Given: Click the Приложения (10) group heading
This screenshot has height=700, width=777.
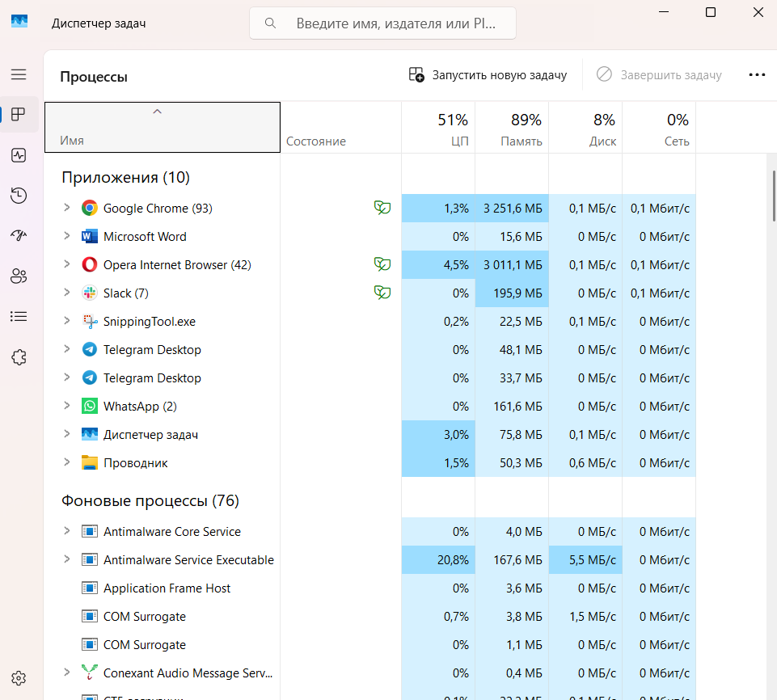Looking at the screenshot, I should pyautogui.click(x=126, y=177).
